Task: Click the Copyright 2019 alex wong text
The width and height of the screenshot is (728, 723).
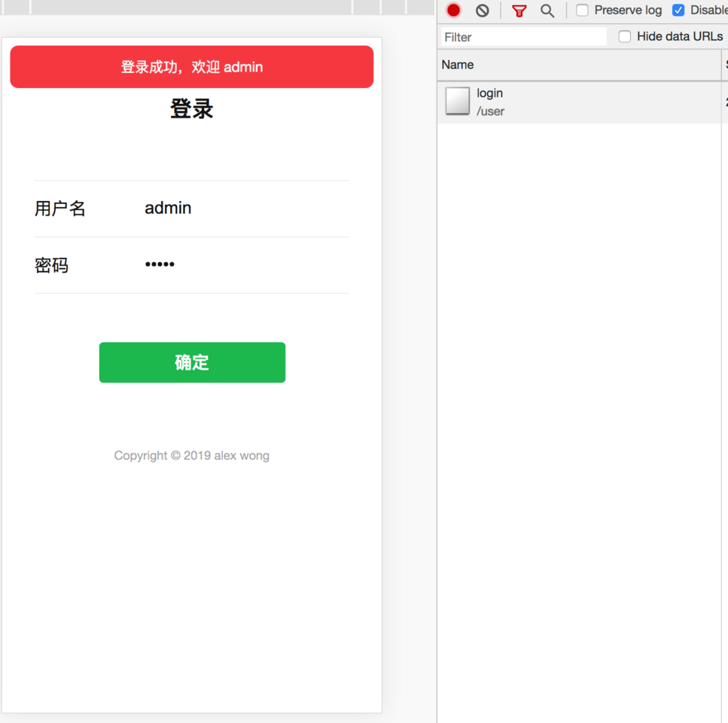Action: coord(191,456)
